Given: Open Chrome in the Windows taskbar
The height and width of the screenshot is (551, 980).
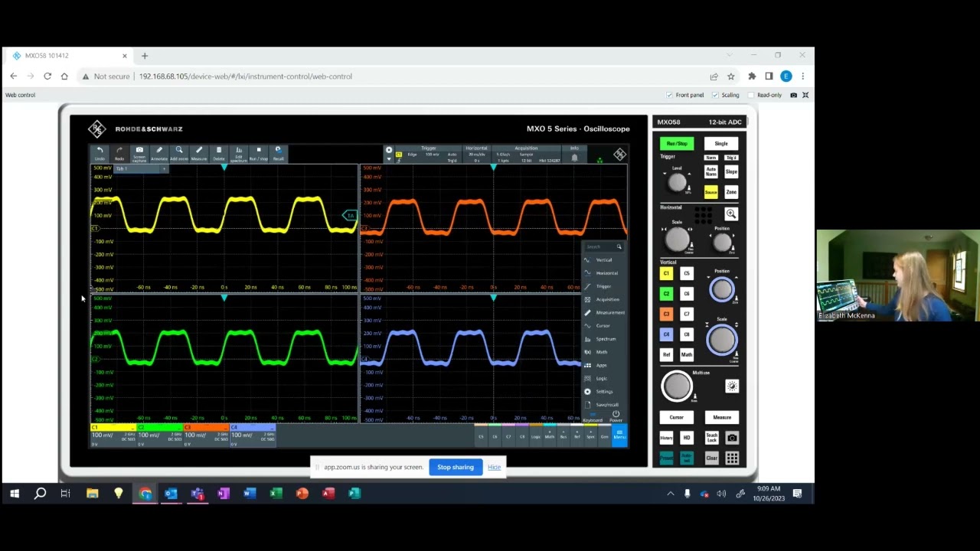Looking at the screenshot, I should tap(145, 494).
